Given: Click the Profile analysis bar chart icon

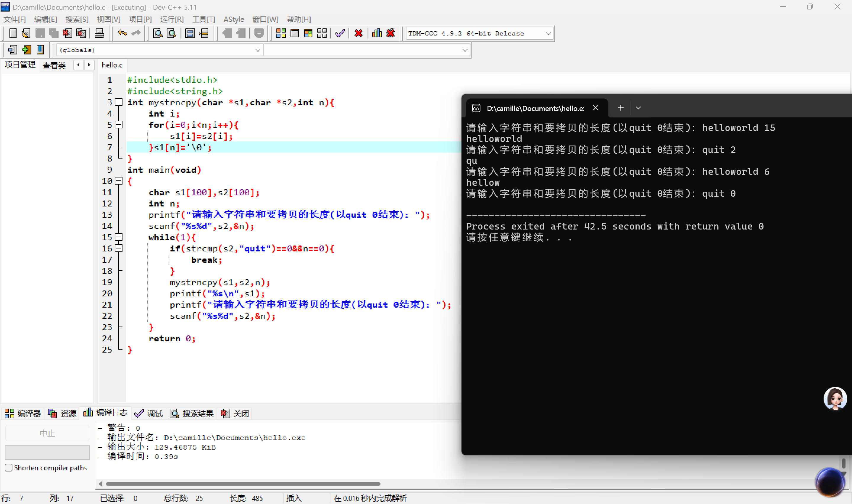Looking at the screenshot, I should click(x=377, y=33).
